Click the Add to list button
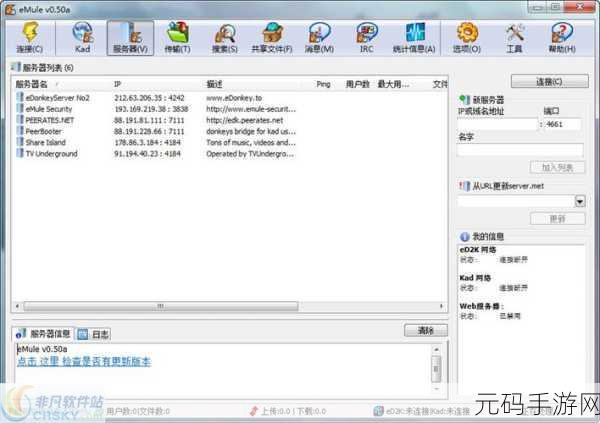This screenshot has width=600, height=423. [557, 167]
